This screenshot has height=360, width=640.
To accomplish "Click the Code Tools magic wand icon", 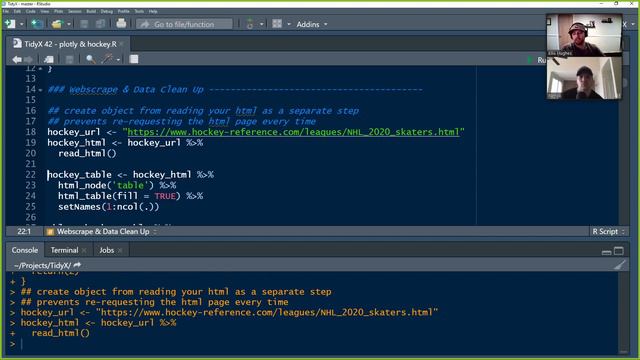I will point(108,60).
